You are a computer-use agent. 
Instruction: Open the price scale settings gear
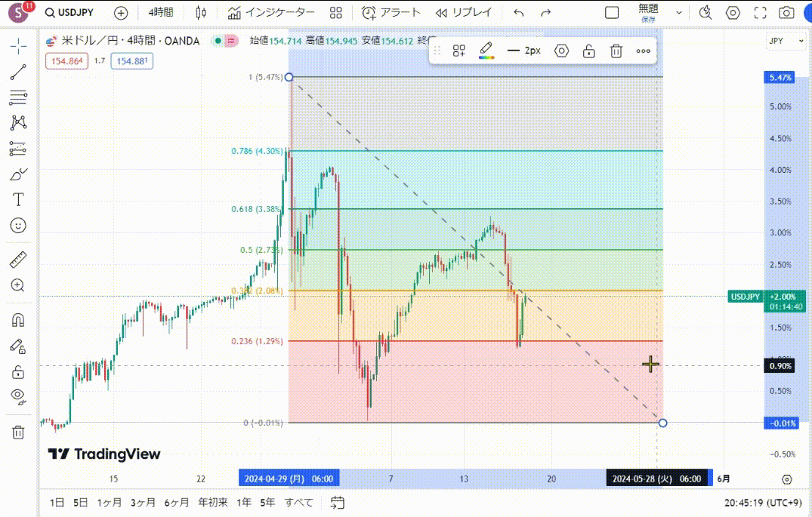pos(786,479)
